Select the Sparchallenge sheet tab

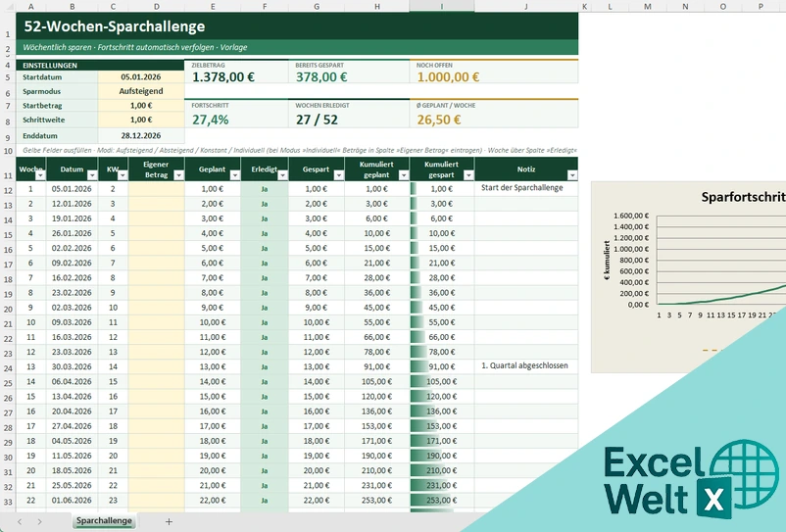click(x=104, y=521)
